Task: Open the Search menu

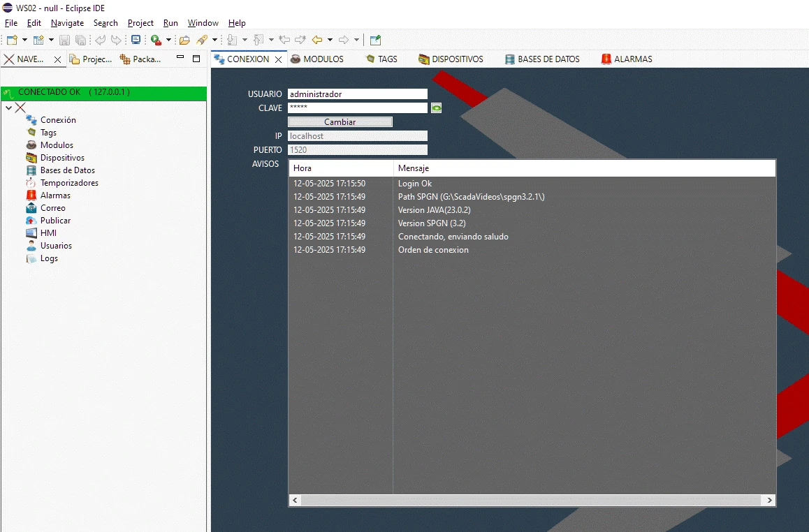Action: [x=105, y=23]
